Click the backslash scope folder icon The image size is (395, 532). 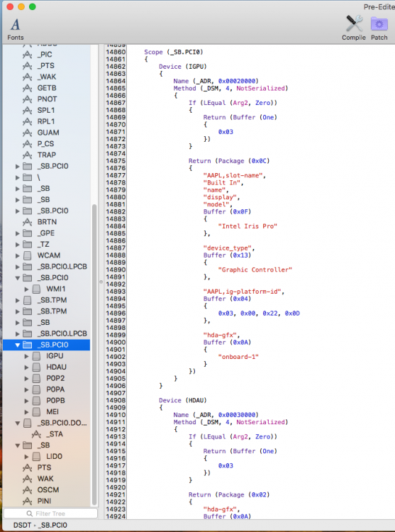28,177
